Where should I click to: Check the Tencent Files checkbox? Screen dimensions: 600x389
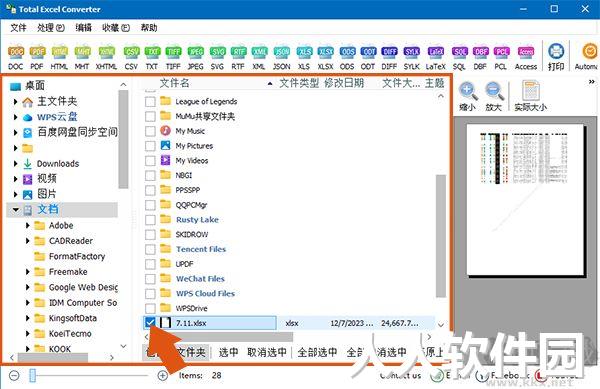pos(150,249)
